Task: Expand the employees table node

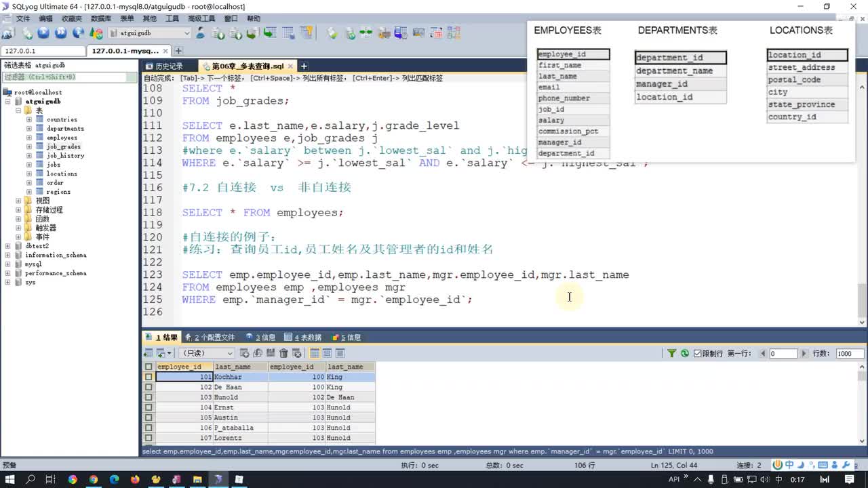Action: (29, 138)
